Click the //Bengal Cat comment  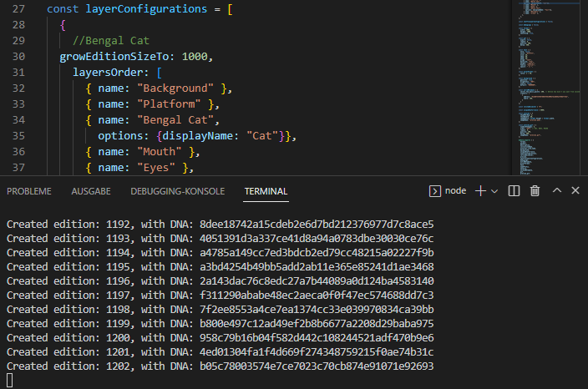pyautogui.click(x=111, y=40)
